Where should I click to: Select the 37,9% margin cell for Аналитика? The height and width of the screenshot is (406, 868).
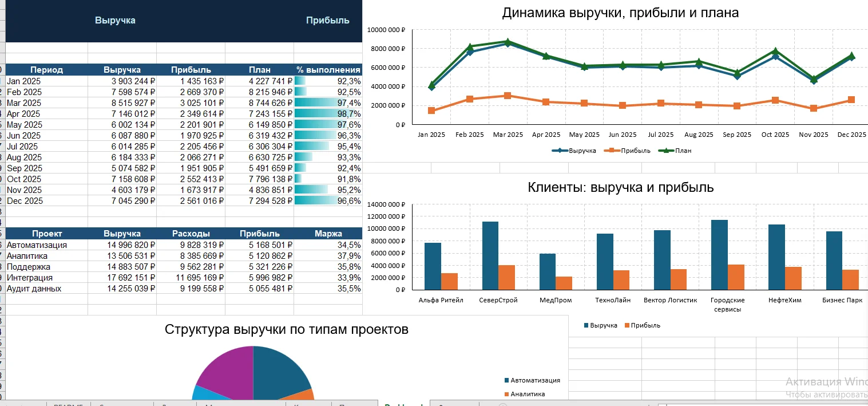[x=328, y=256]
